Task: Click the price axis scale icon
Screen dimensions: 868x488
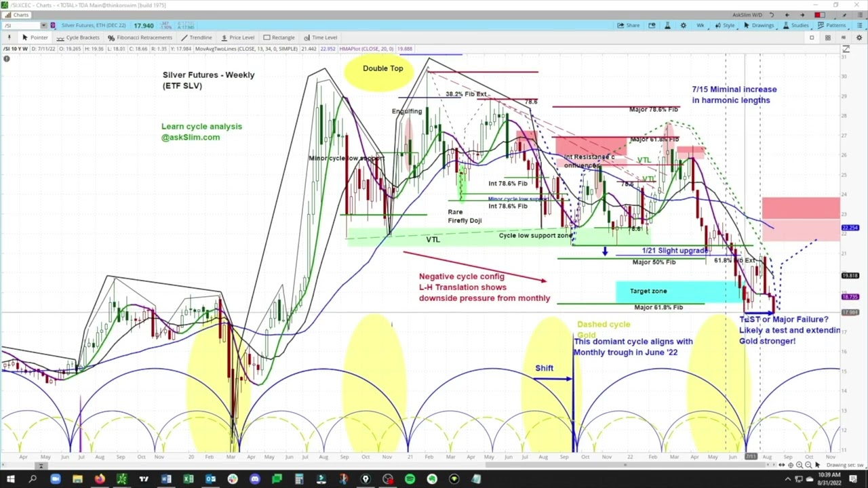Action: coord(846,49)
